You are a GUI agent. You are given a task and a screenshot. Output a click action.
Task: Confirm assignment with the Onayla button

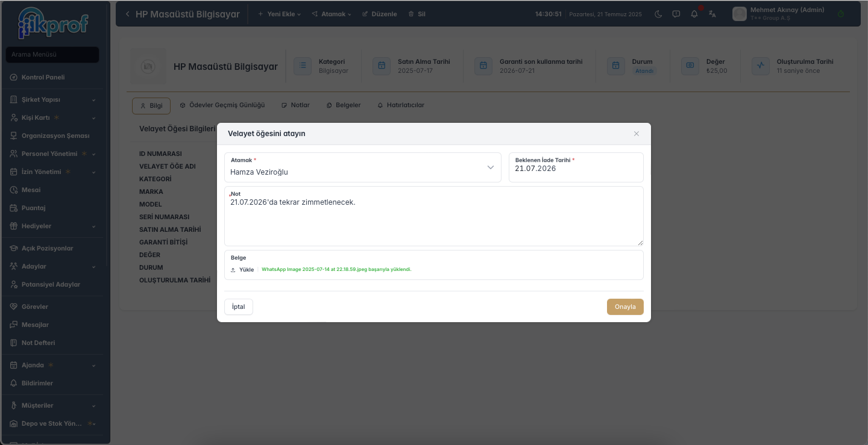625,307
